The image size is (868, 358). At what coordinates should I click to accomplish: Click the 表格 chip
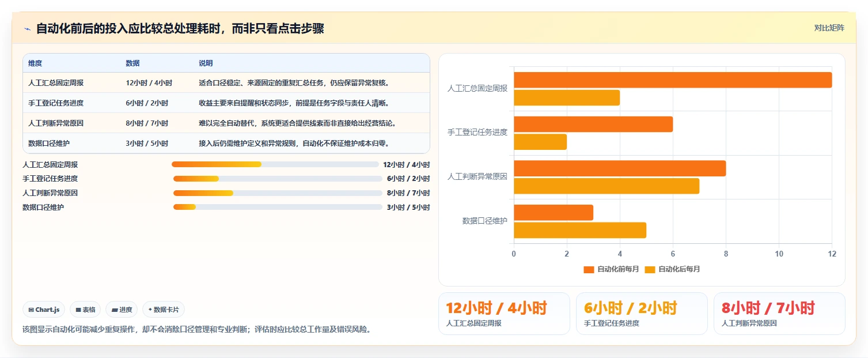coord(85,310)
